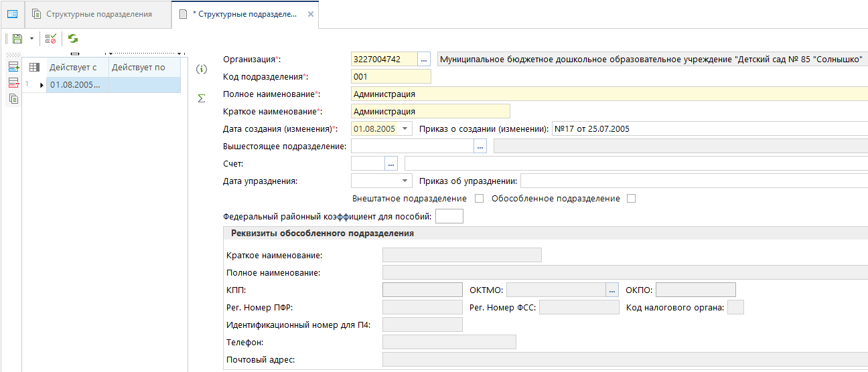This screenshot has height=372, width=868.
Task: Add a new row with the green plus icon
Action: click(x=13, y=67)
